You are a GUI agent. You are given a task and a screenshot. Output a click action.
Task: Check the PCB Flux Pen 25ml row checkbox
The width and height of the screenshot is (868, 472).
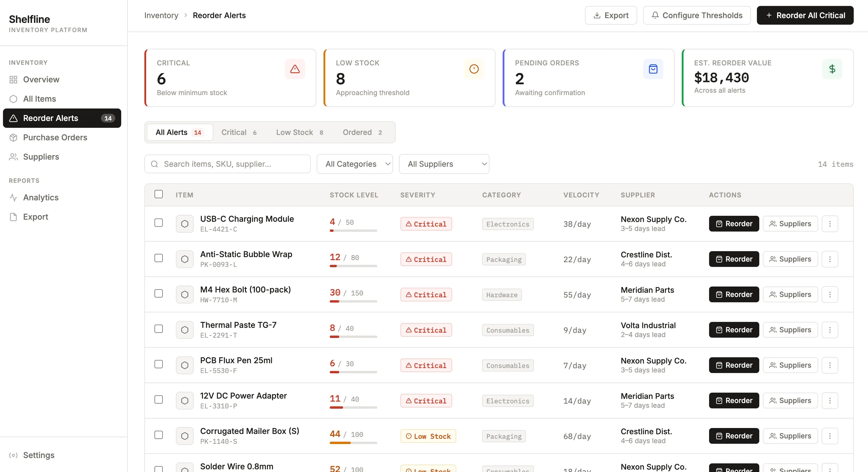click(x=158, y=364)
